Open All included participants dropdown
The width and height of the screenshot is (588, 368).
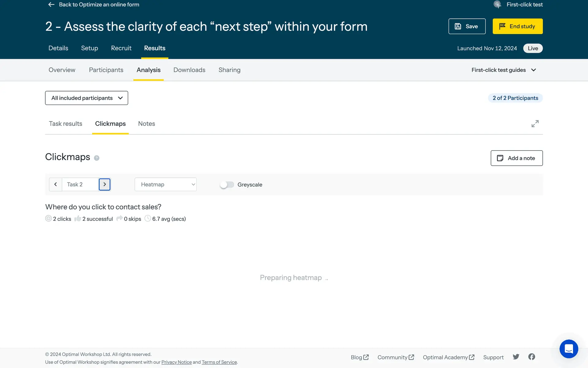click(86, 98)
